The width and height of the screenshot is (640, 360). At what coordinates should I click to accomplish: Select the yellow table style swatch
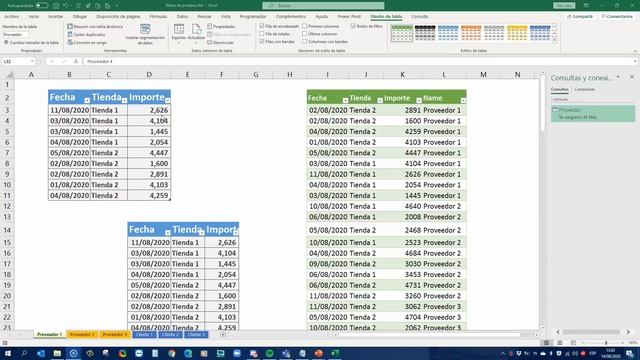517,33
